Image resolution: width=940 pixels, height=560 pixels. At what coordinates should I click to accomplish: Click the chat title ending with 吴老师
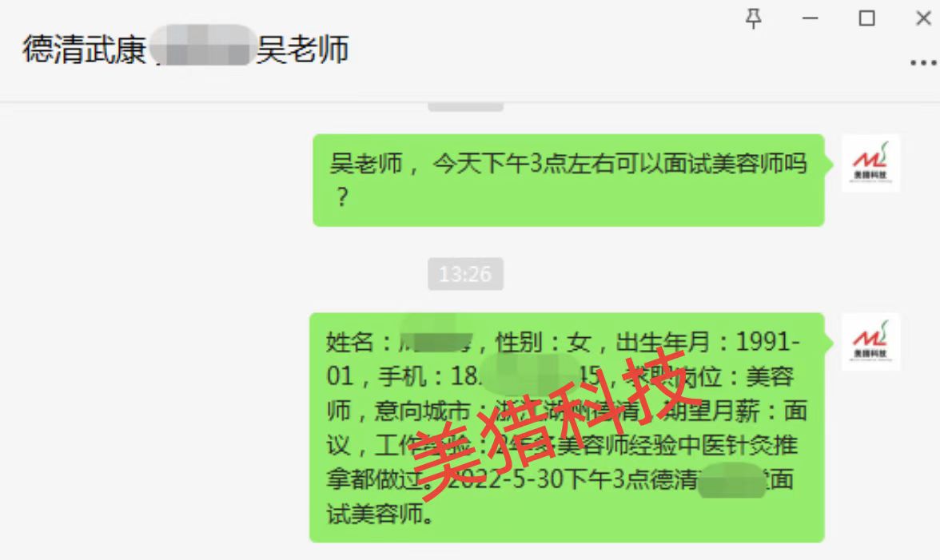tap(185, 49)
